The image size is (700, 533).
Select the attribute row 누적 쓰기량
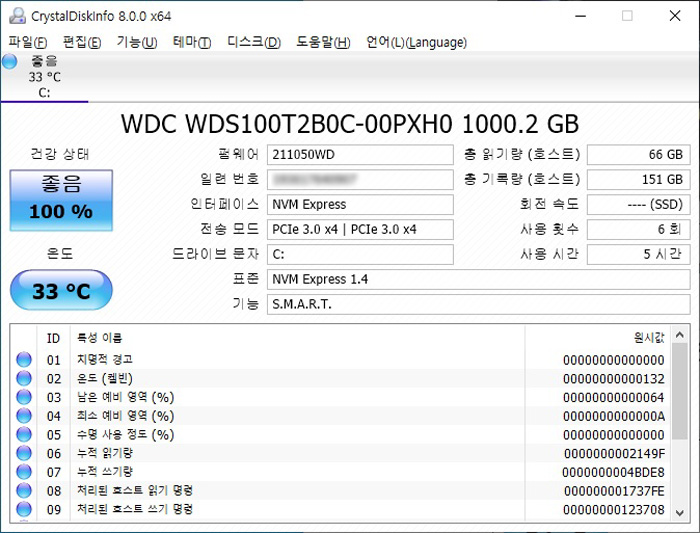click(341, 472)
